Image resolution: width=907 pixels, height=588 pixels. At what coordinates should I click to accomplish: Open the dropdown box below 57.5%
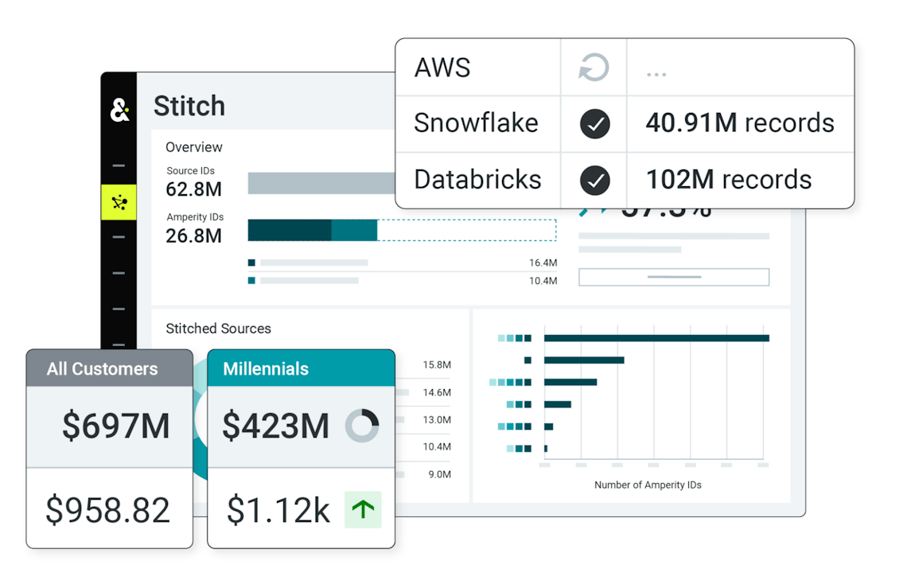tap(673, 277)
